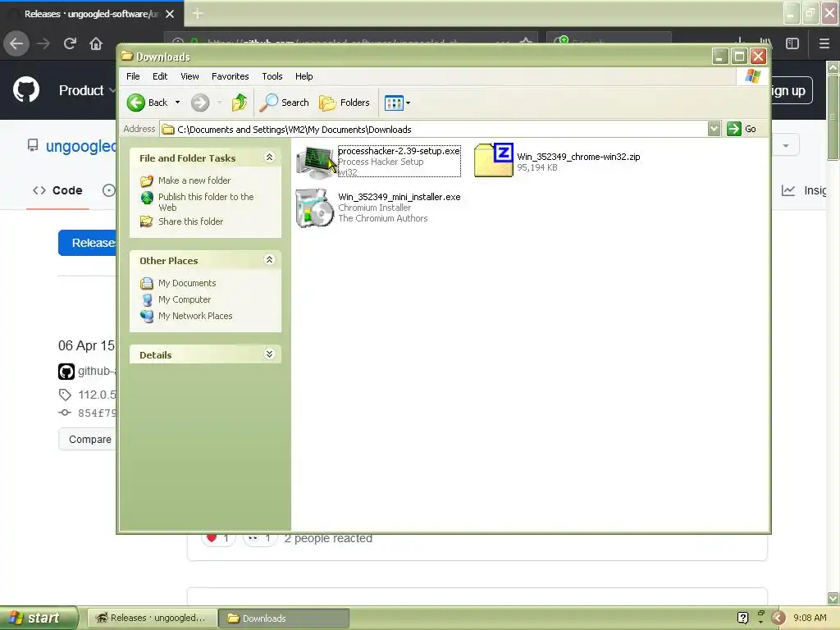Click the address bar path field
The width and height of the screenshot is (840, 630).
coord(434,129)
